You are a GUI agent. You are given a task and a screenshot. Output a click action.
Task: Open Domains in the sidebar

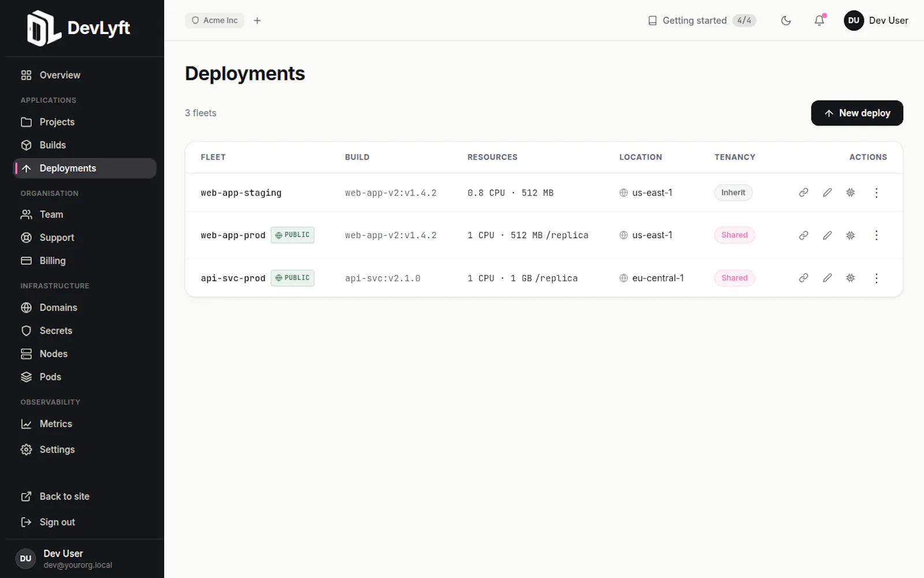point(85,307)
